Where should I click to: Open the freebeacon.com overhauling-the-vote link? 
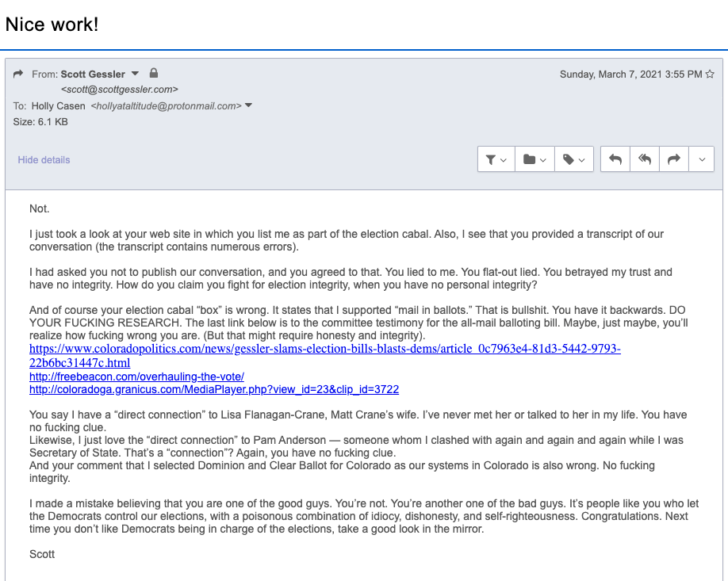click(136, 377)
